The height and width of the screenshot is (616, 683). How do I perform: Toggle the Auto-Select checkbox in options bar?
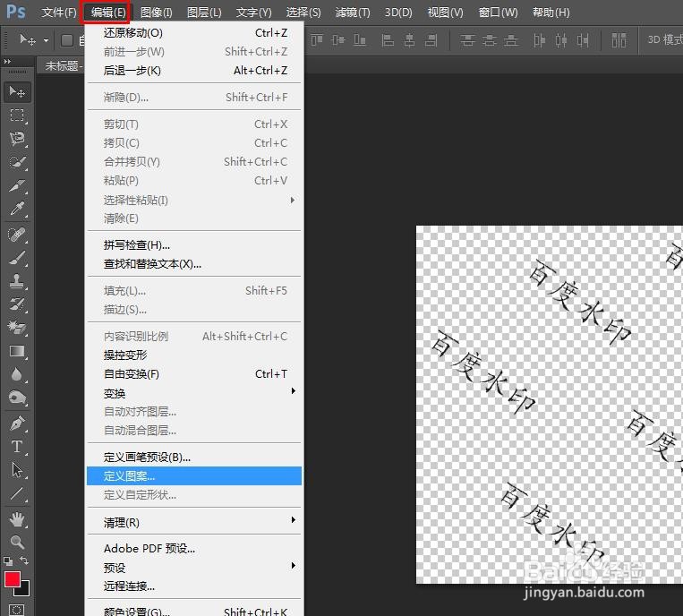pyautogui.click(x=67, y=40)
